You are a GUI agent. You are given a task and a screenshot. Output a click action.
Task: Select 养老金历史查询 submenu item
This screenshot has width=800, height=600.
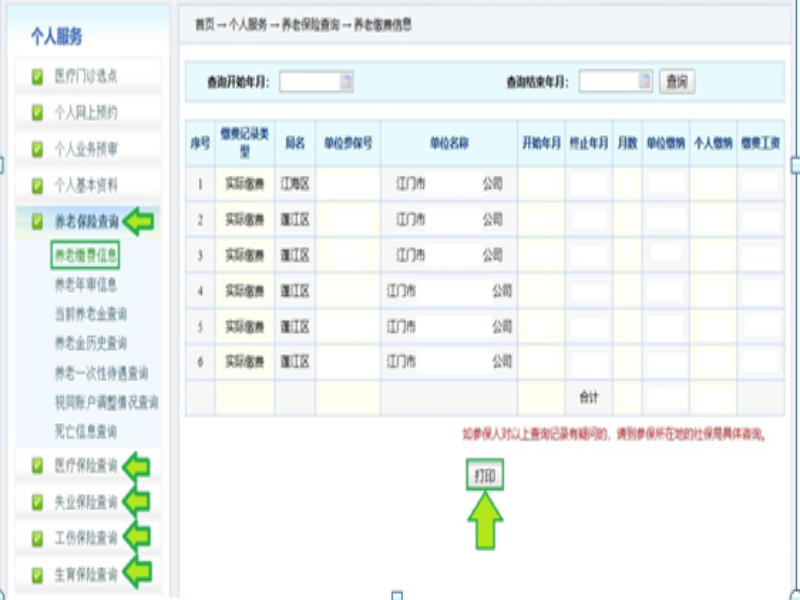(x=91, y=343)
